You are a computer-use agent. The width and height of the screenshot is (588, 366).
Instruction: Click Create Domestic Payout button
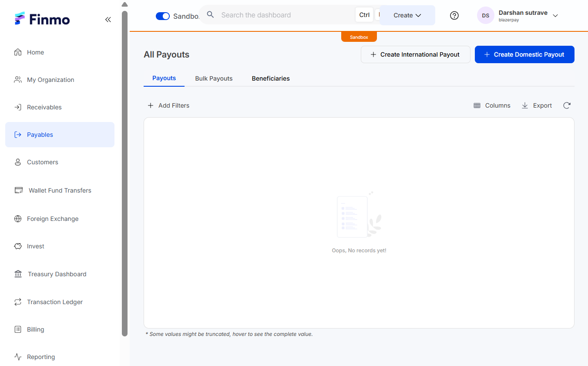coord(524,54)
